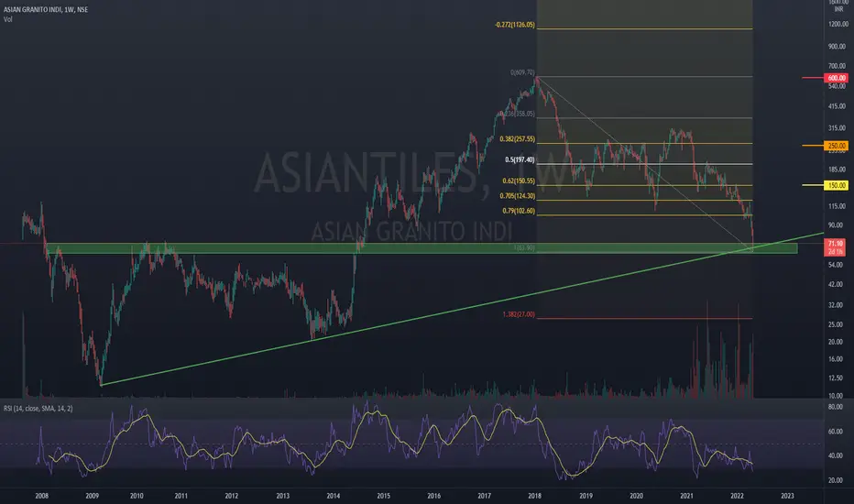
Task: Click the RSI 80.00 scale value
Action: click(x=836, y=407)
